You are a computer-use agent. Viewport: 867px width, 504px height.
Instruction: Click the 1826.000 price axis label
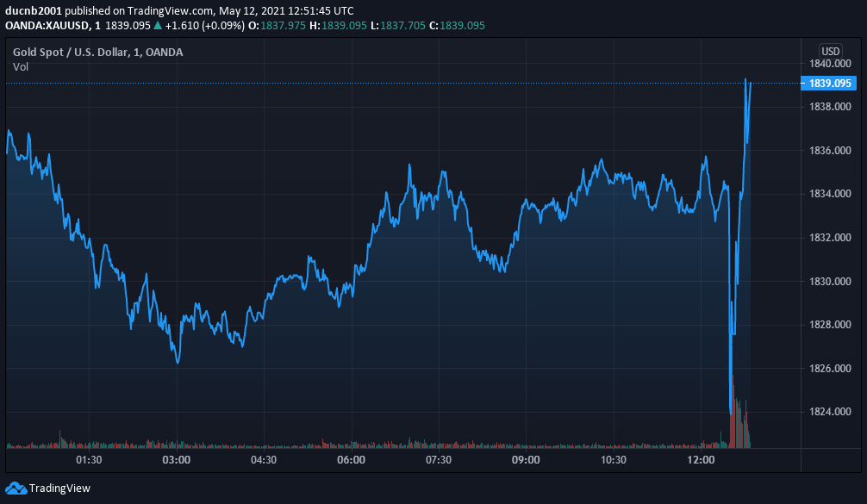tap(830, 368)
